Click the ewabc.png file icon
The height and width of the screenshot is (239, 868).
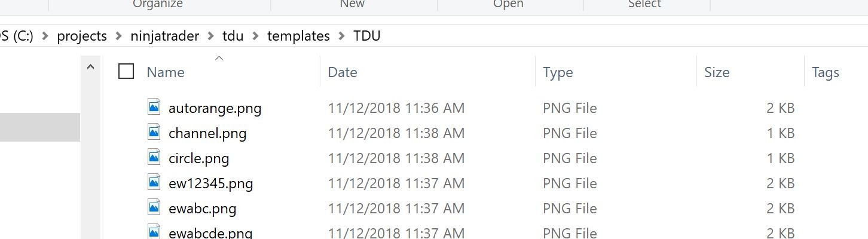(x=154, y=208)
